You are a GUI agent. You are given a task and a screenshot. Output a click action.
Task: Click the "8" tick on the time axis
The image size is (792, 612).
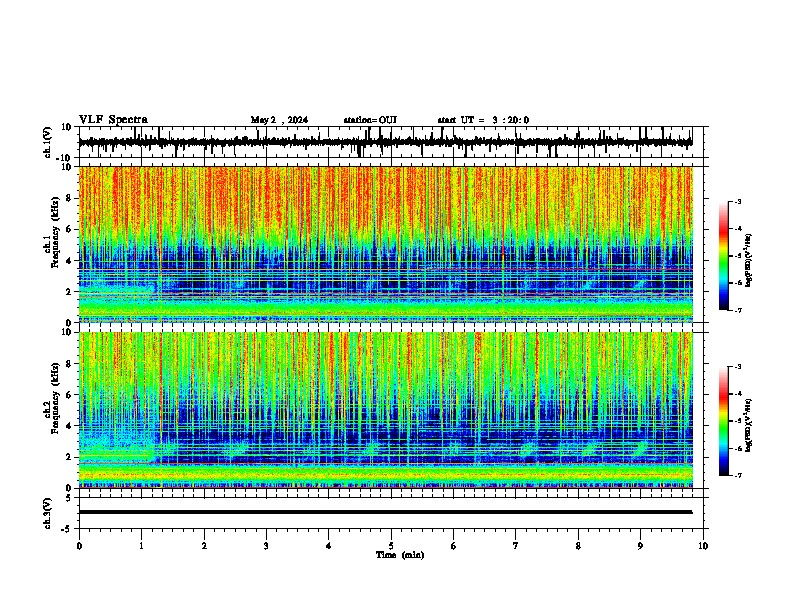click(578, 546)
